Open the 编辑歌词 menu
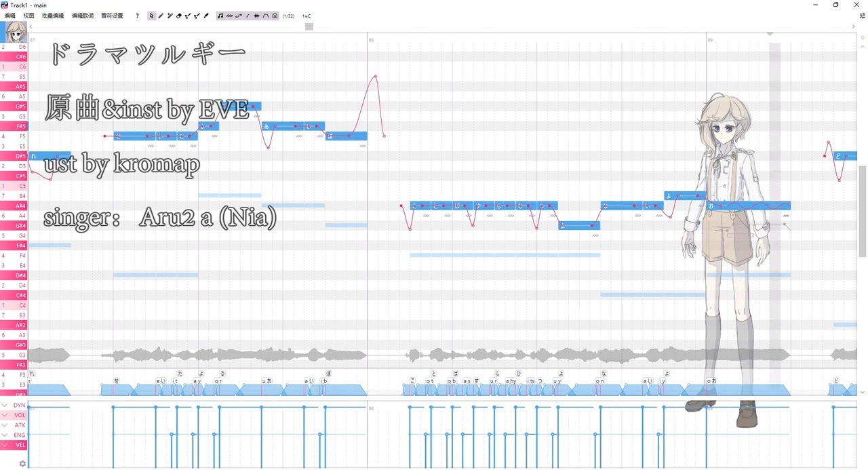868x470 pixels. (83, 16)
